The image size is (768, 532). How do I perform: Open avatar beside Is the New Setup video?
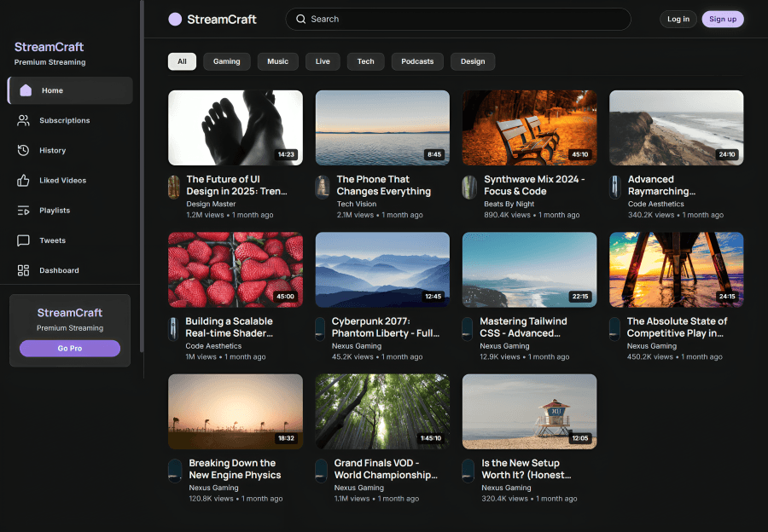pyautogui.click(x=468, y=471)
